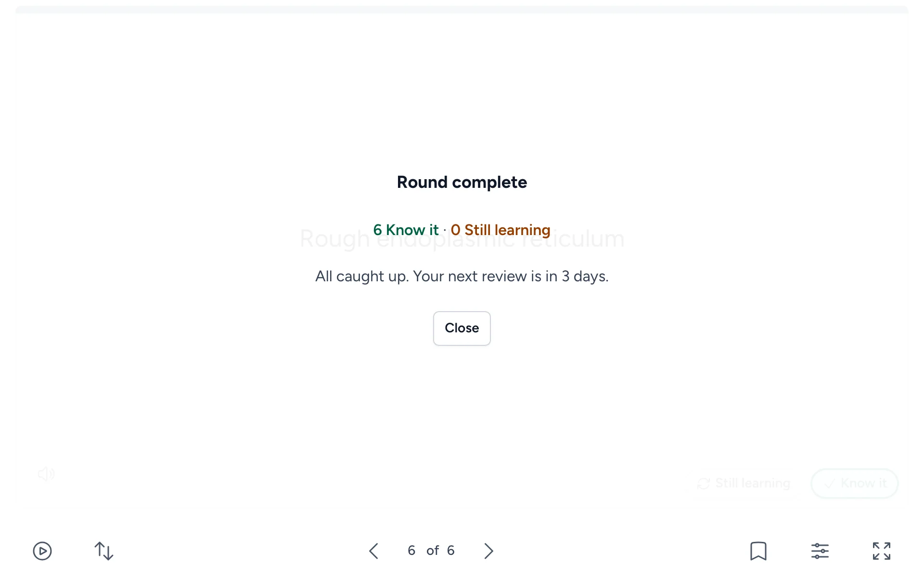Screen dimensions: 924x578
Task: Go to the previous card chevron
Action: pyautogui.click(x=373, y=551)
